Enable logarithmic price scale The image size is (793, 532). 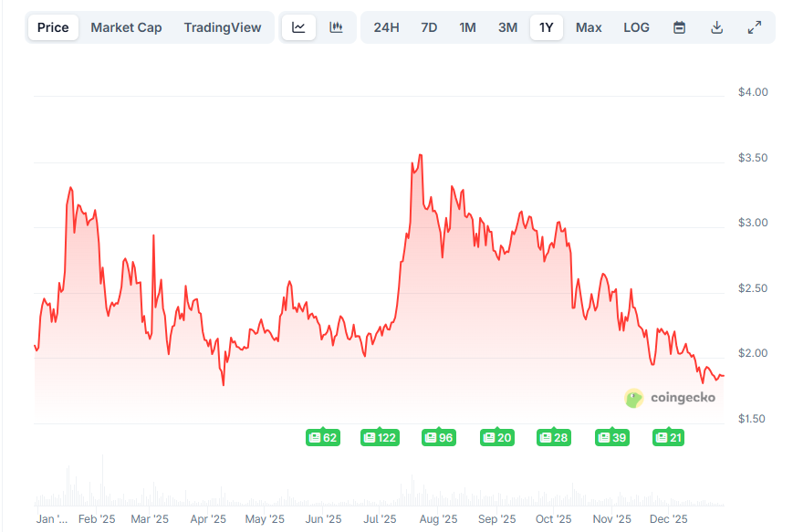coord(636,27)
